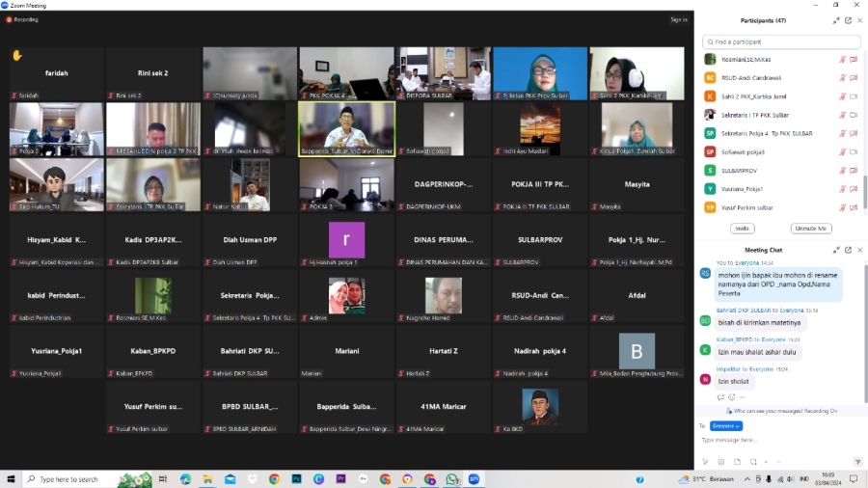Collapse the Meeting Chat panel with the shrink icon
The height and width of the screenshot is (488, 868).
[x=836, y=250]
